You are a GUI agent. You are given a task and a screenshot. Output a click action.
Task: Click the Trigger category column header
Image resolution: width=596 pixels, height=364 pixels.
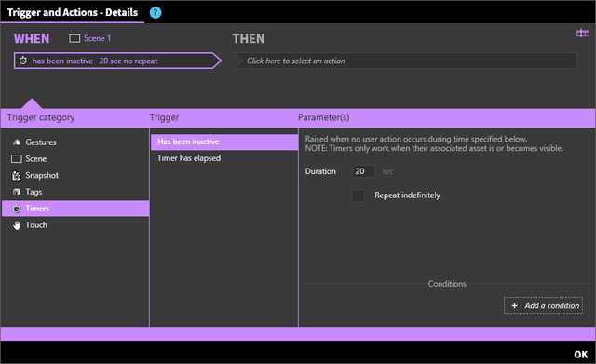pyautogui.click(x=41, y=117)
